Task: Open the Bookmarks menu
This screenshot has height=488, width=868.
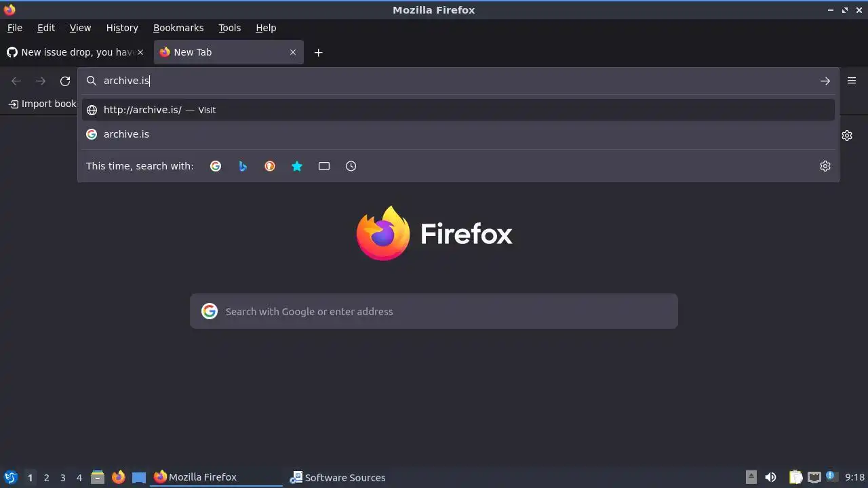Action: (x=178, y=28)
